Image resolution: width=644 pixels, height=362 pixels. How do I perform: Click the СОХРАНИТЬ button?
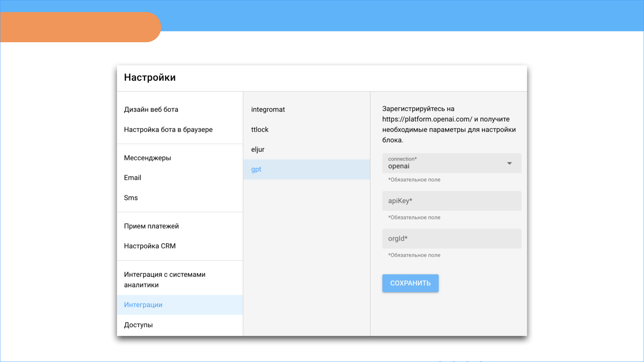410,283
